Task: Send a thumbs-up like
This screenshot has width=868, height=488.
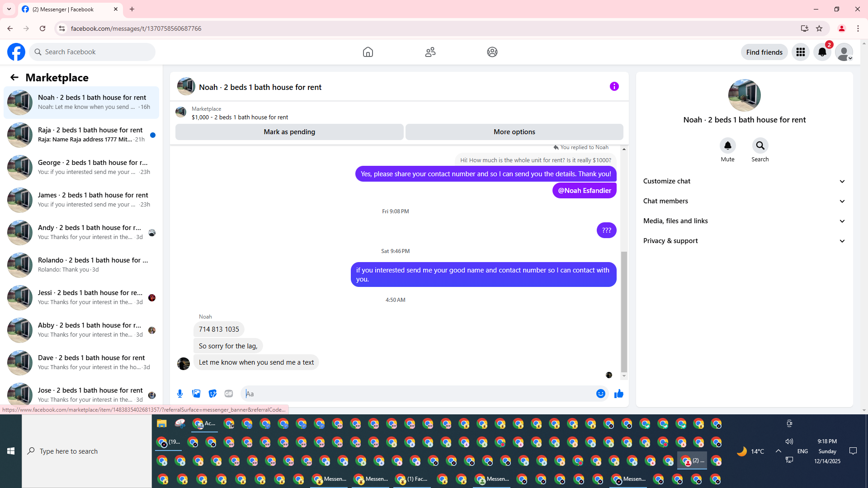Action: 619,394
